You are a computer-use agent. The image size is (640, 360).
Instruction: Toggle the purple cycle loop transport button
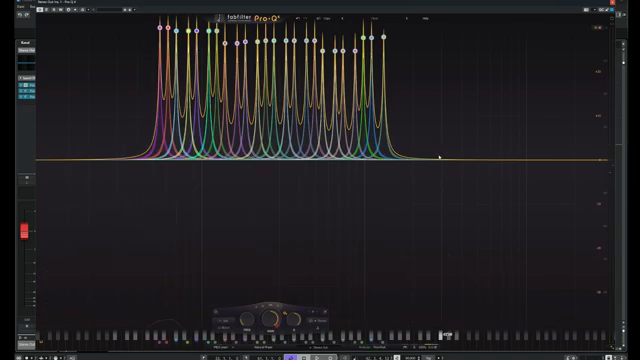click(290, 358)
